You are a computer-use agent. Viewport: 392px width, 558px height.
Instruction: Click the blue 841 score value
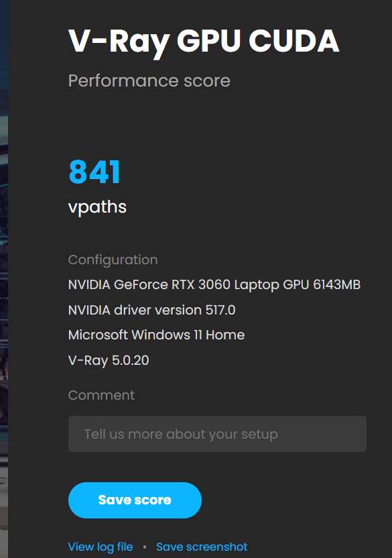[x=94, y=172]
